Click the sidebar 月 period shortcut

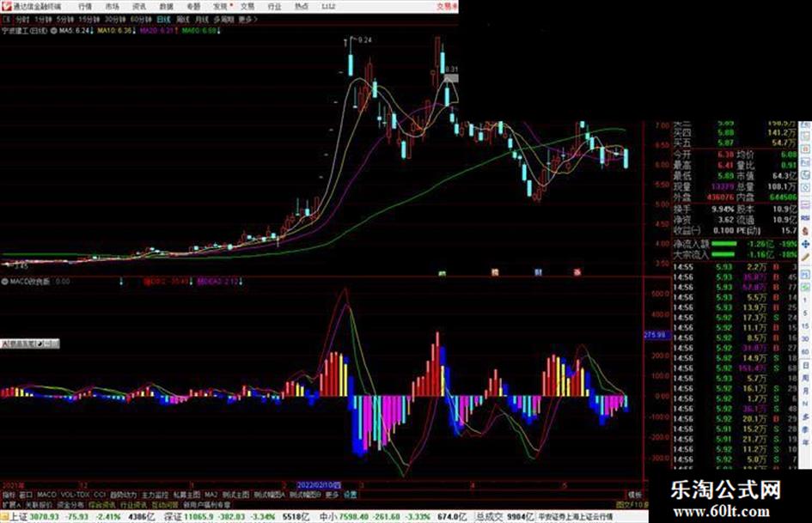[805, 391]
